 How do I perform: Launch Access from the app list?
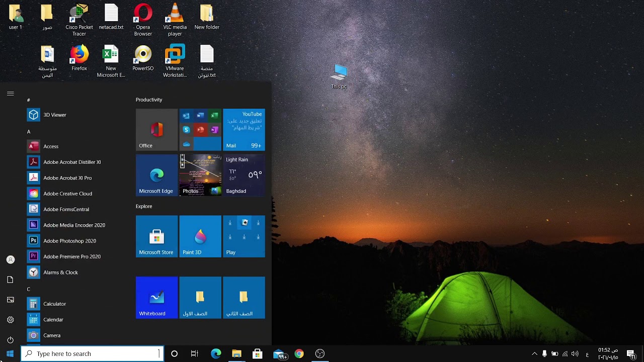click(73, 146)
